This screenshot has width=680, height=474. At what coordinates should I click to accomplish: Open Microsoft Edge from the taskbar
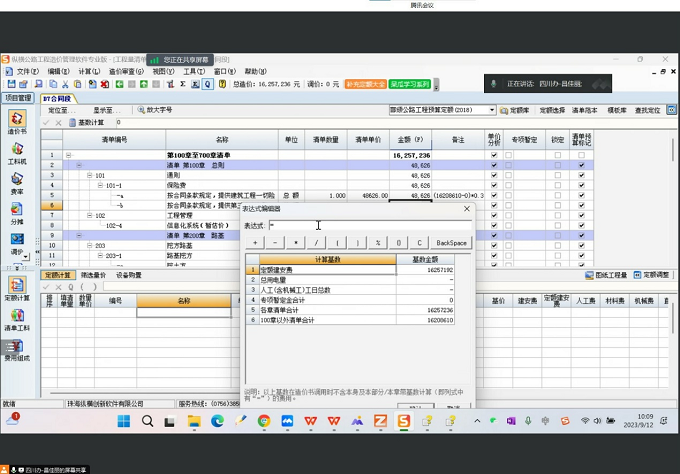pos(218,422)
